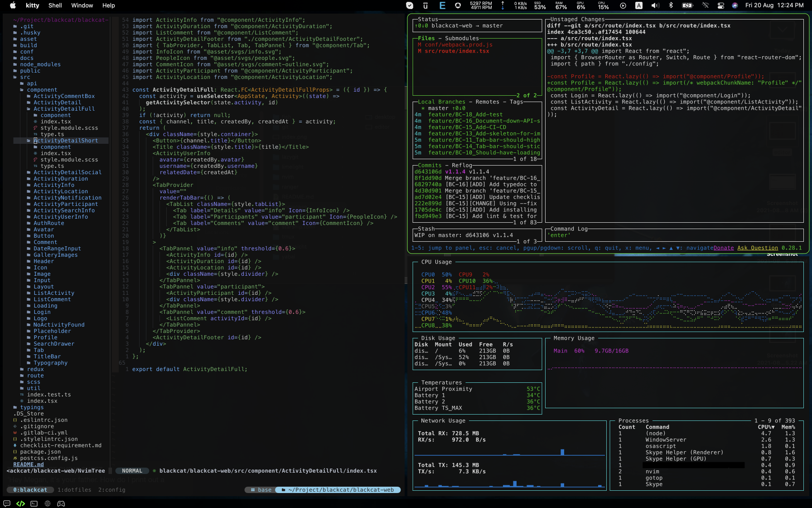Expand the node_modules folder

(40, 64)
